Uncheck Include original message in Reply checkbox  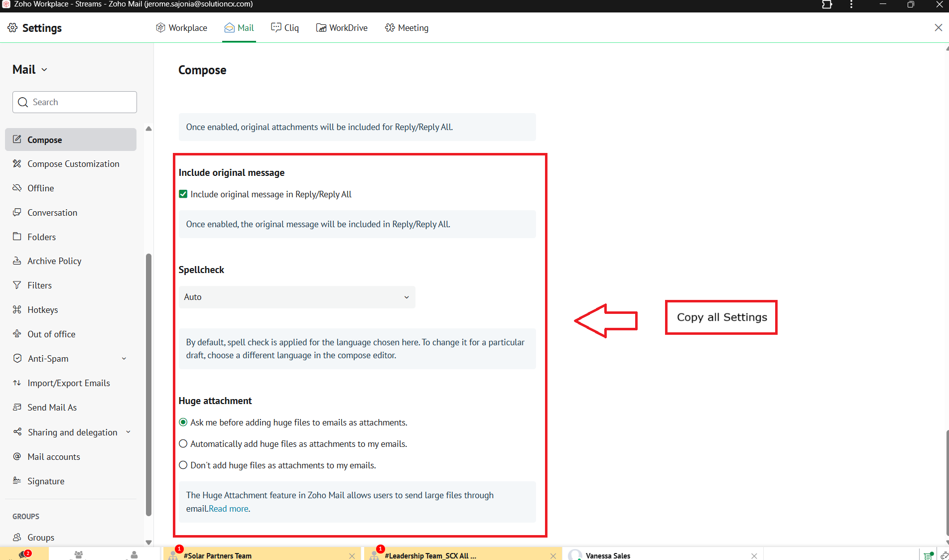183,194
